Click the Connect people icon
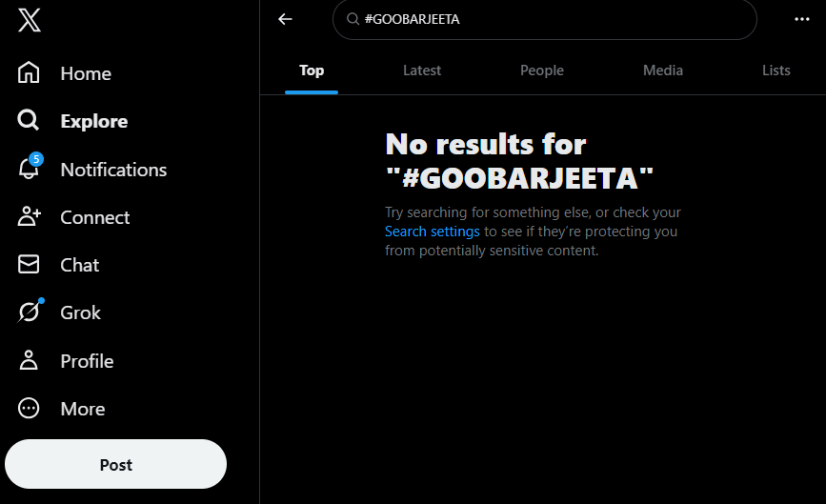826x504 pixels. pos(30,217)
